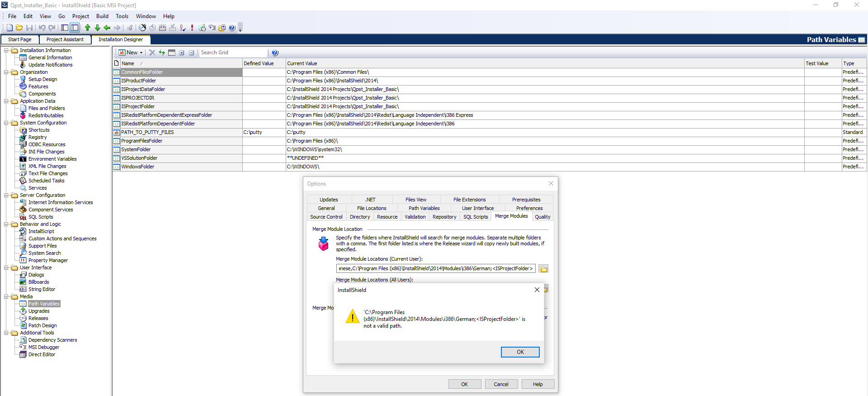Open the Tools menu
This screenshot has width=868, height=396.
tap(122, 16)
